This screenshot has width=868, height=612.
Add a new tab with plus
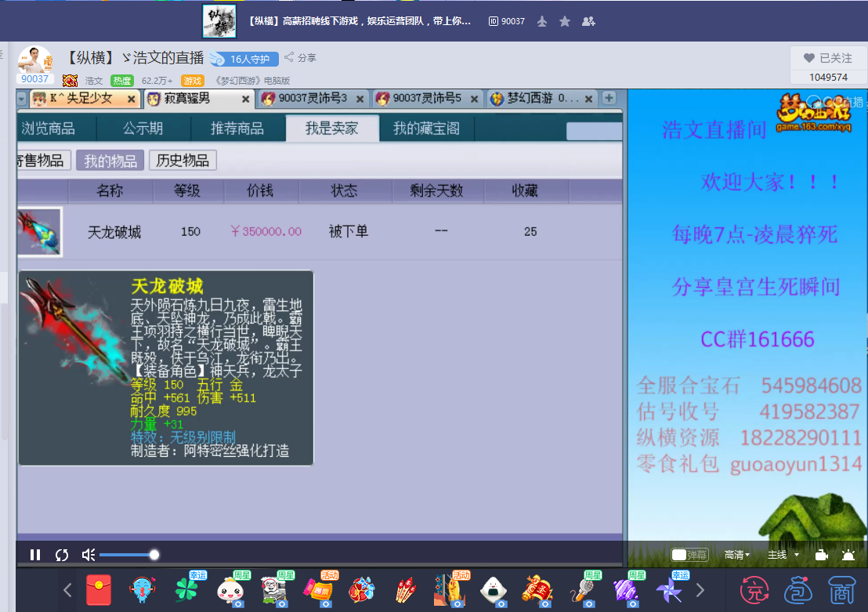pyautogui.click(x=609, y=98)
